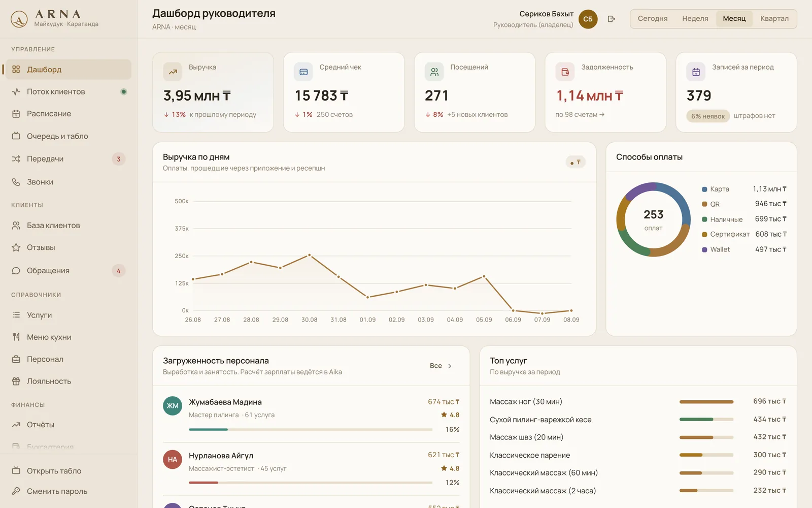Click the gift icon beside Лояльность
The image size is (812, 508).
click(16, 382)
